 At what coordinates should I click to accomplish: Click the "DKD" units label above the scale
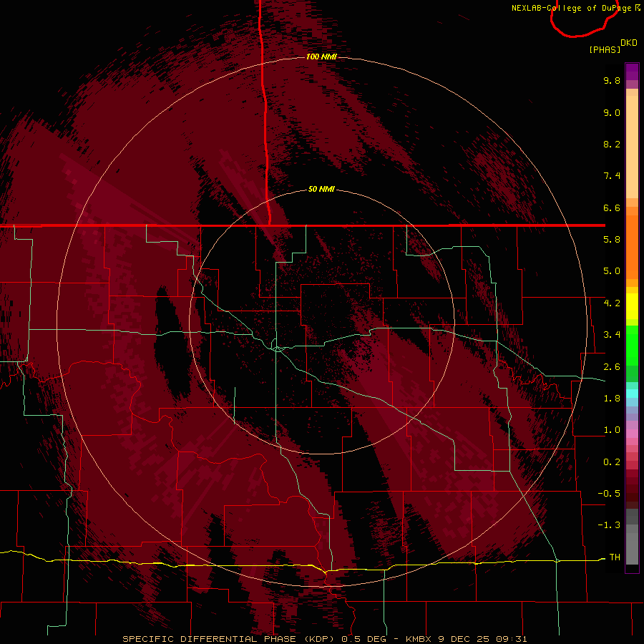coord(629,43)
